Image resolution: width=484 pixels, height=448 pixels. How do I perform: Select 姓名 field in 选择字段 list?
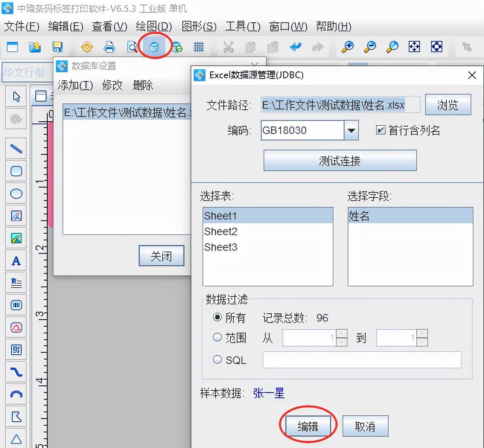coord(410,216)
